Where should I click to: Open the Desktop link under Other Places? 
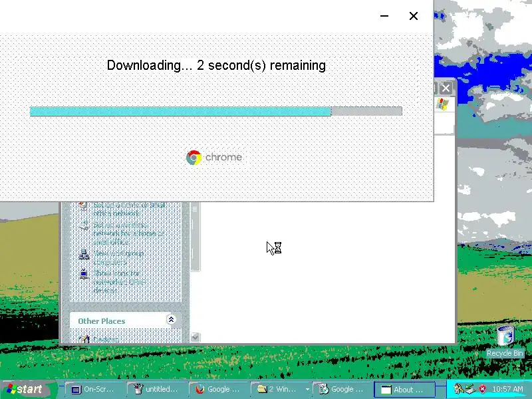pyautogui.click(x=106, y=340)
